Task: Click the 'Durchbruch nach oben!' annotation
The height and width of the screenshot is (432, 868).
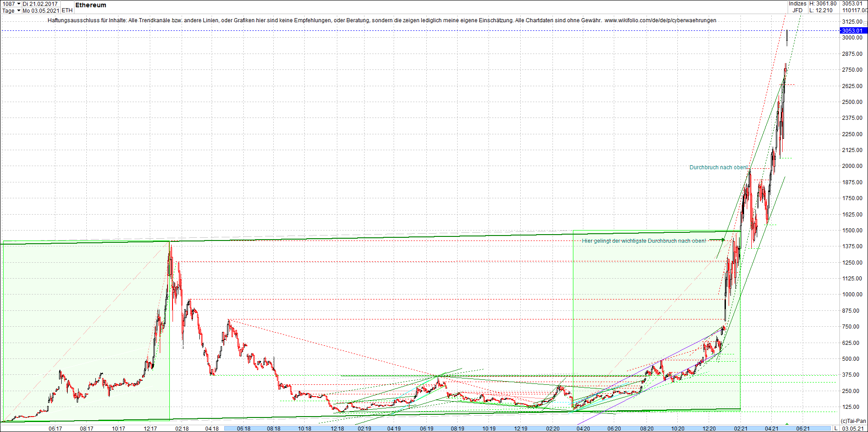Action: pyautogui.click(x=719, y=167)
